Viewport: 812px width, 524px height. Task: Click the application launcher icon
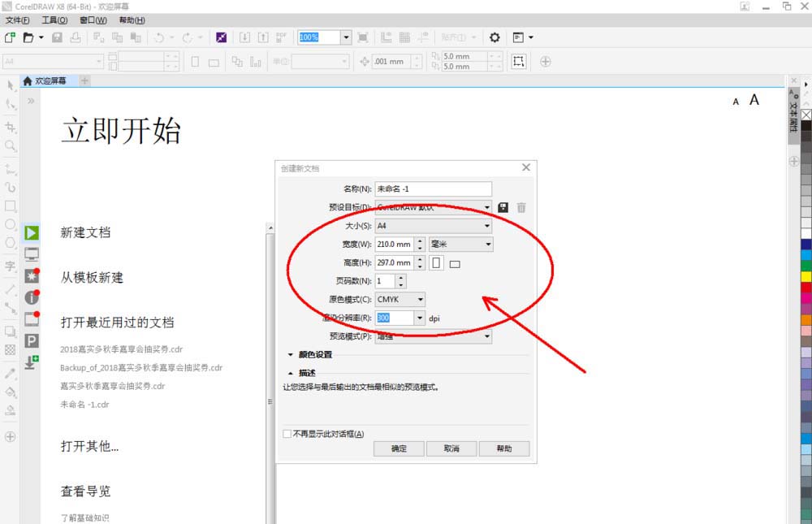coord(518,37)
